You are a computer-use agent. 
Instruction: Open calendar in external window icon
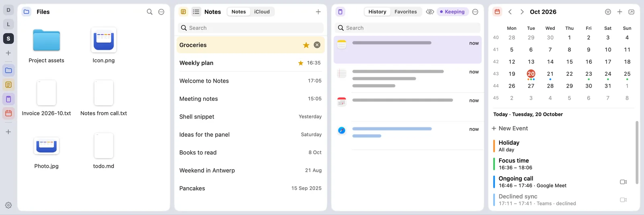point(632,12)
